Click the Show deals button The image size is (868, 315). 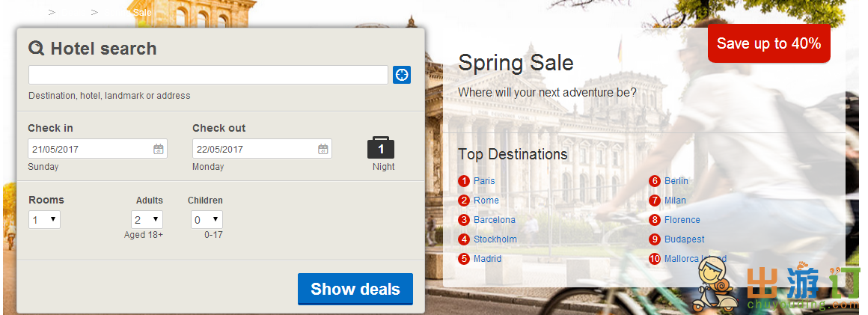[355, 289]
